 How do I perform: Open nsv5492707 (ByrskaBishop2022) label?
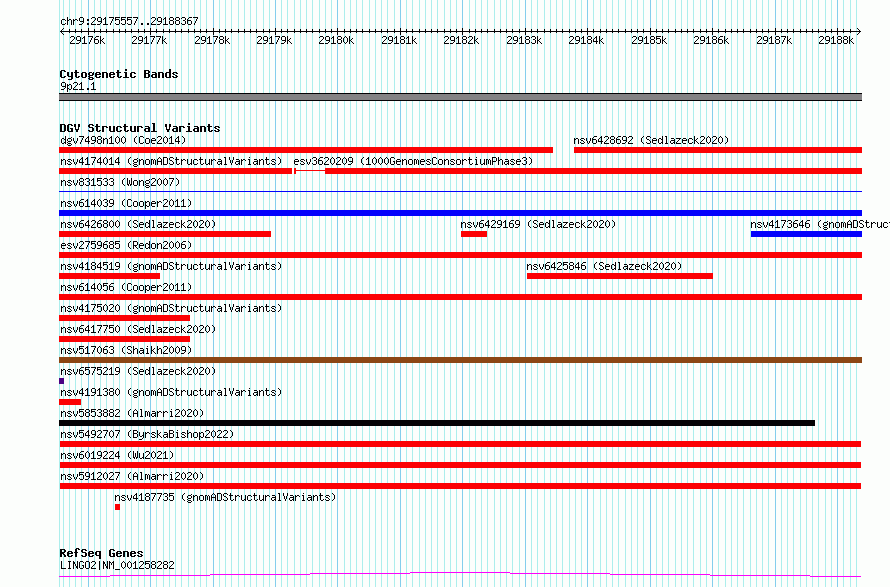tap(147, 434)
